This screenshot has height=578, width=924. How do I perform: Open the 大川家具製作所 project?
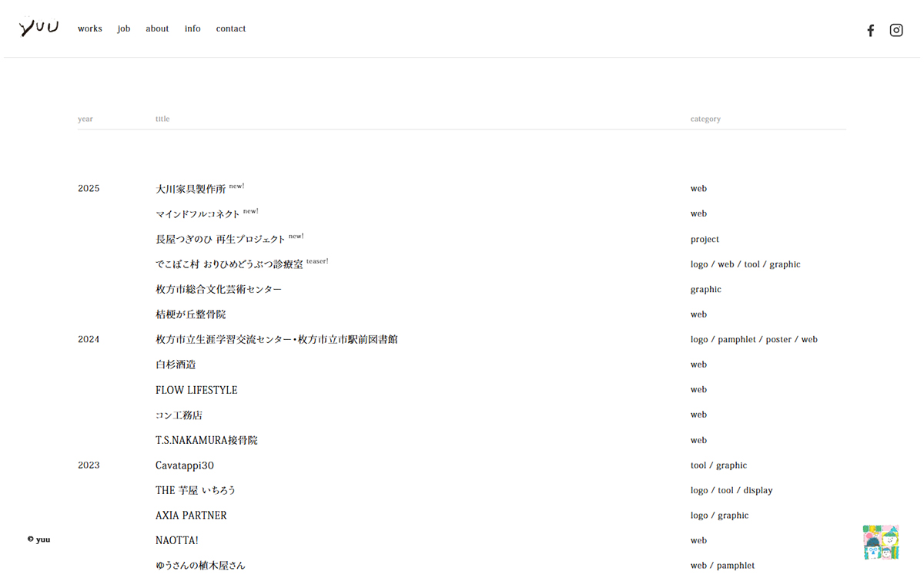[191, 189]
